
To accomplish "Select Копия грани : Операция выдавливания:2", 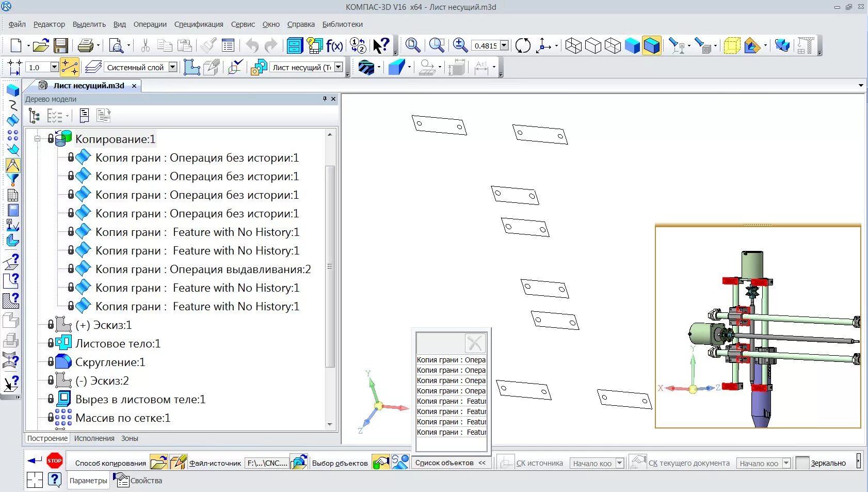I will pos(203,269).
